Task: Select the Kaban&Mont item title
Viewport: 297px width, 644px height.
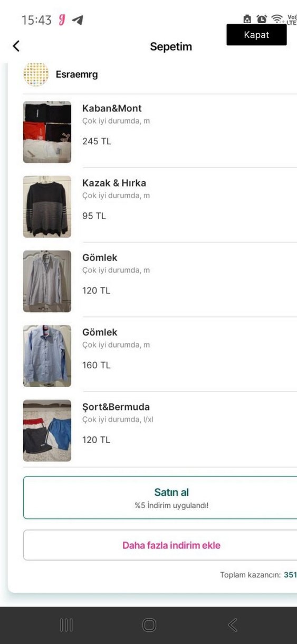Action: [112, 108]
